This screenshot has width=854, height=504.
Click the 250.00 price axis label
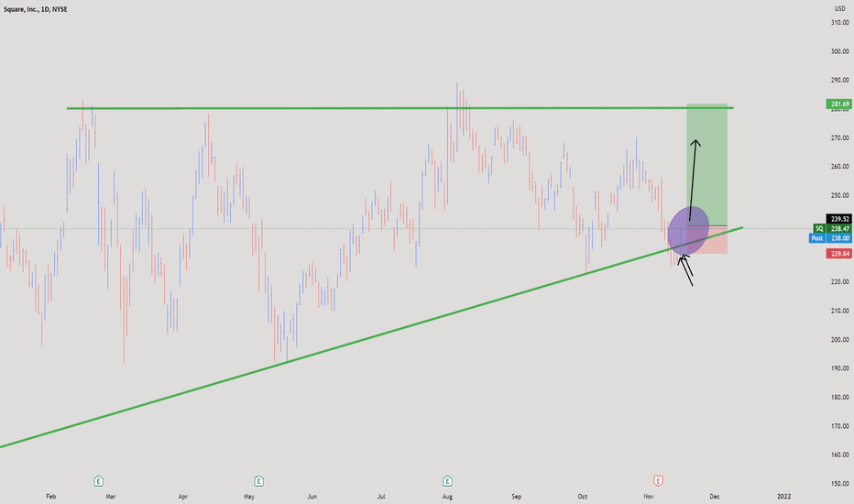point(840,195)
